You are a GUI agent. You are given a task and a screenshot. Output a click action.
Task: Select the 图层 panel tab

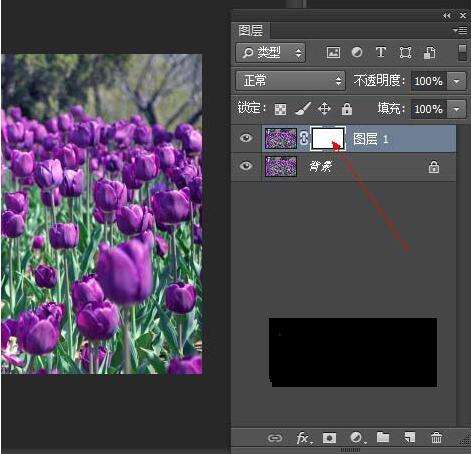click(251, 31)
